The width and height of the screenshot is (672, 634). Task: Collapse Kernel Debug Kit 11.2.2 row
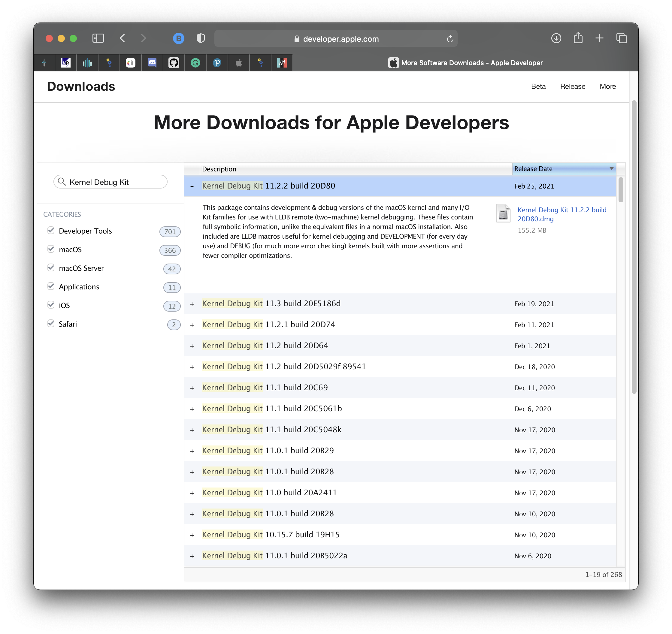(x=192, y=186)
